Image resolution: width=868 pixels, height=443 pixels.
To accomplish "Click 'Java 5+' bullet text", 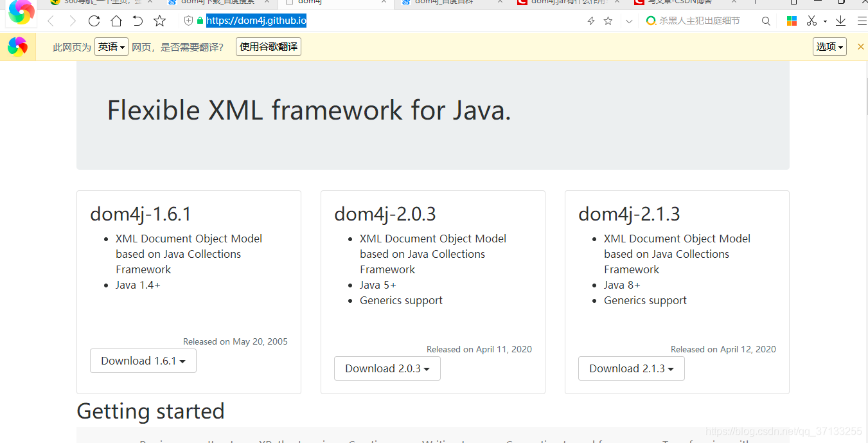I will (x=378, y=285).
